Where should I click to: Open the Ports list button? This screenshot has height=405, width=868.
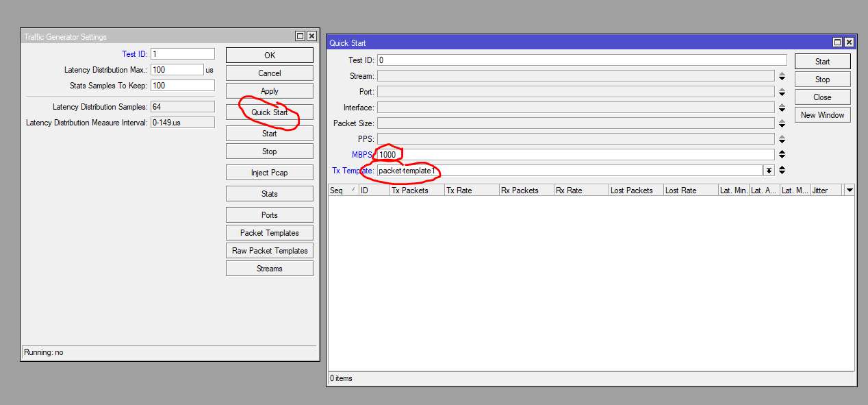[x=270, y=215]
